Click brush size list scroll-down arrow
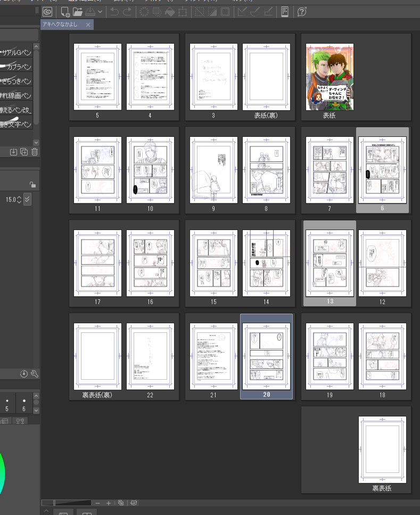Viewport: 420px width, 515px height. coord(36,410)
